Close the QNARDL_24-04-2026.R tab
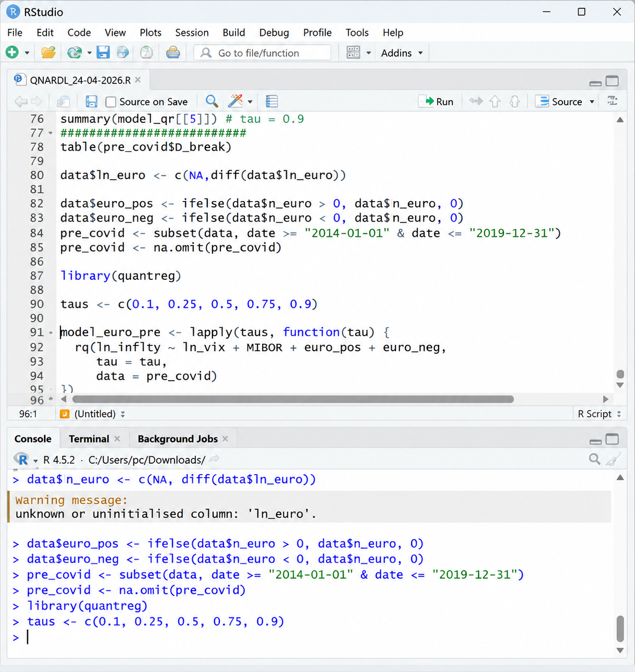 click(138, 80)
